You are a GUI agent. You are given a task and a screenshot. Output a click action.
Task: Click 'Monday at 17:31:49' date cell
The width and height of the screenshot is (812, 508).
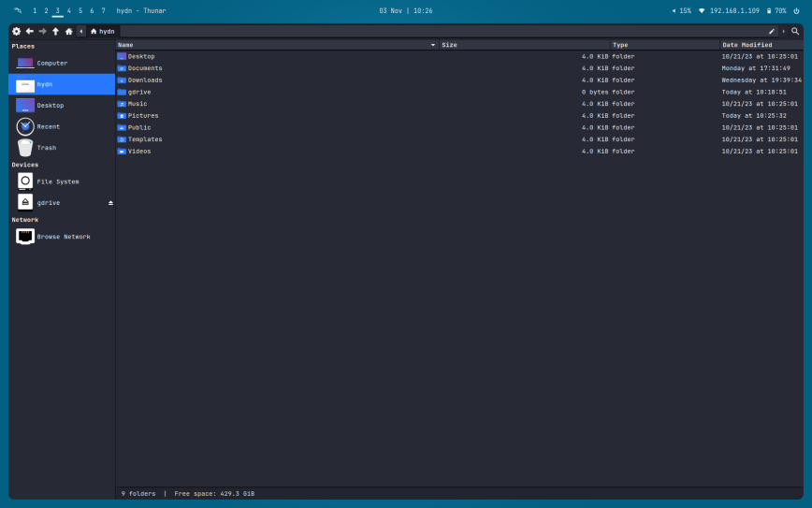756,68
